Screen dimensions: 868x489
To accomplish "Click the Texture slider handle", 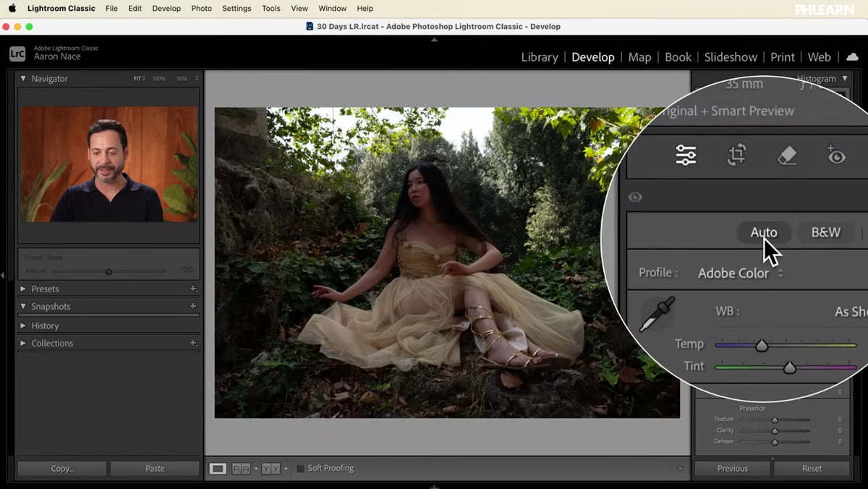I will pos(775,420).
